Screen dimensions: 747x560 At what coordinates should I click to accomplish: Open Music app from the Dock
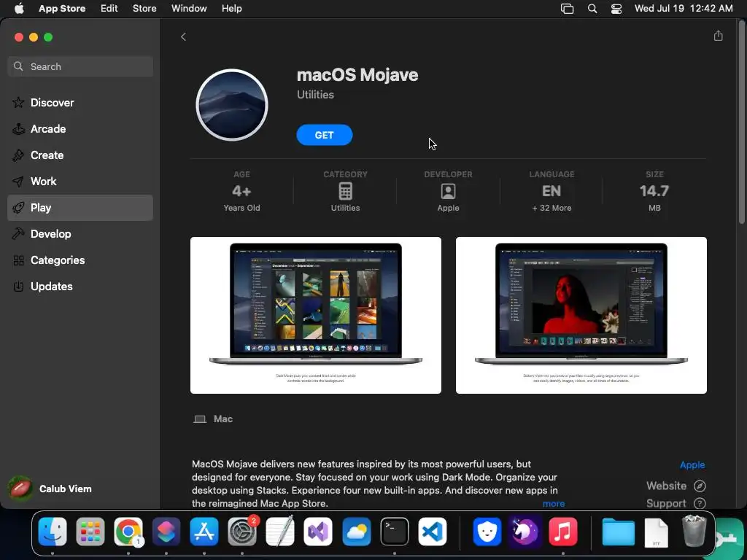point(563,532)
